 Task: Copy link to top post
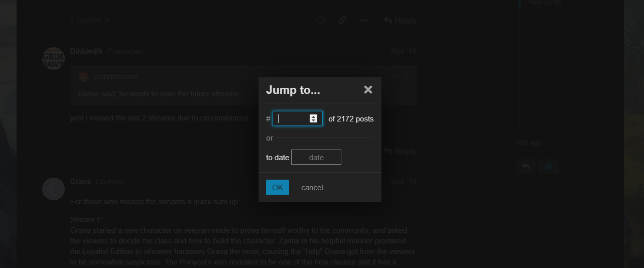[x=342, y=21]
